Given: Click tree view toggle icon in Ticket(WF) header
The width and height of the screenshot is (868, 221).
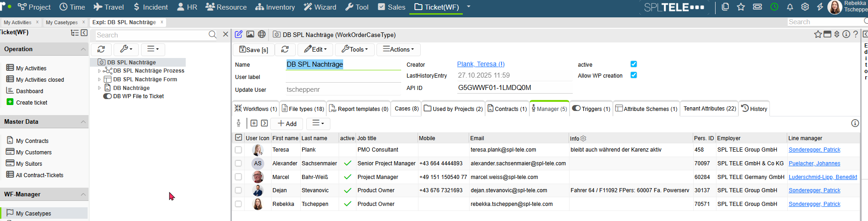Looking at the screenshot, I should click(75, 33).
